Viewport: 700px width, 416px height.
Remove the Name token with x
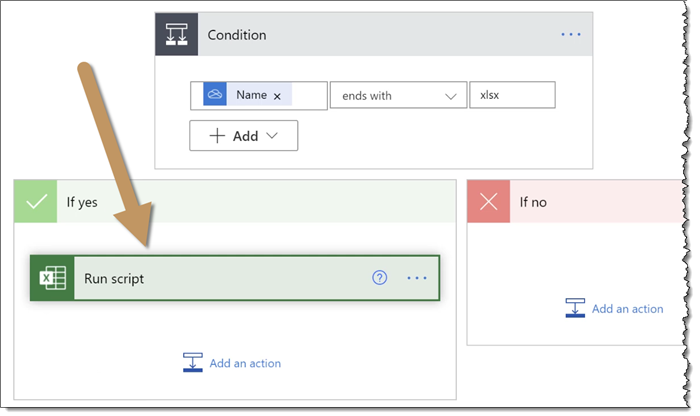(277, 96)
